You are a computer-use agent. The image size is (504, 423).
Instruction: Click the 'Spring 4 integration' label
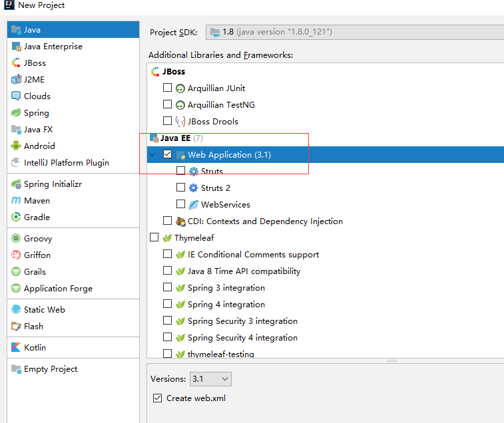[x=226, y=305]
